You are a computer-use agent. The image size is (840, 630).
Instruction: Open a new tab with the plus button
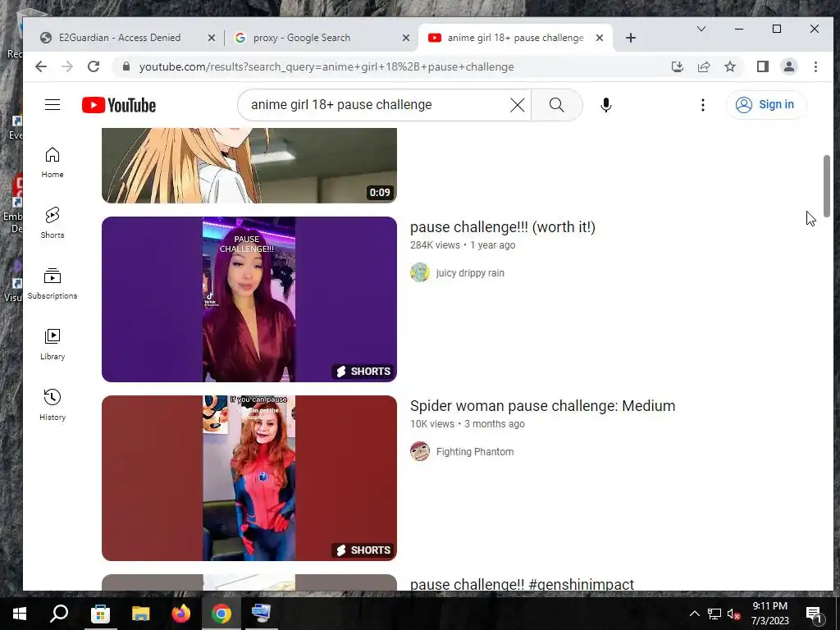click(631, 38)
